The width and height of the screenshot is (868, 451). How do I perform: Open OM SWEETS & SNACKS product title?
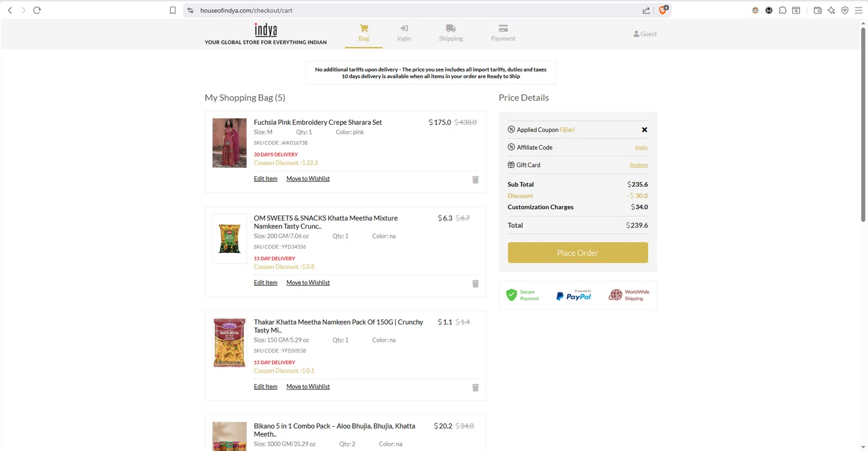(x=326, y=222)
